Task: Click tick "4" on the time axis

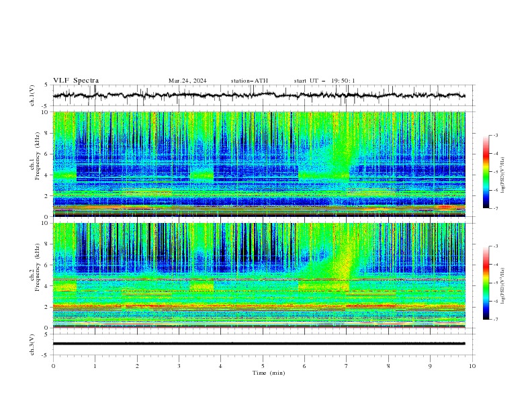Action: (221, 366)
